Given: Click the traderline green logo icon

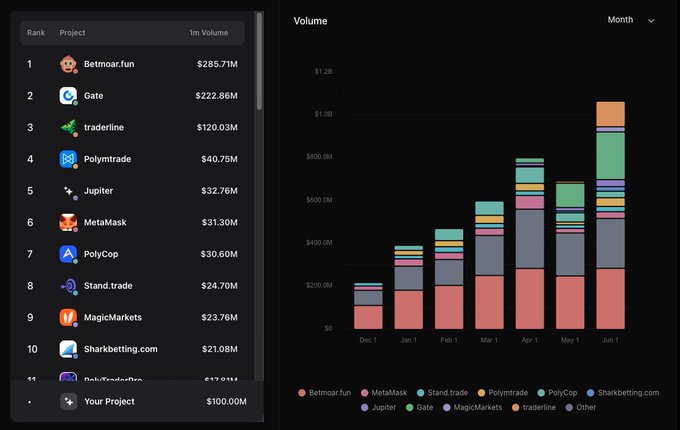Looking at the screenshot, I should pyautogui.click(x=68, y=127).
